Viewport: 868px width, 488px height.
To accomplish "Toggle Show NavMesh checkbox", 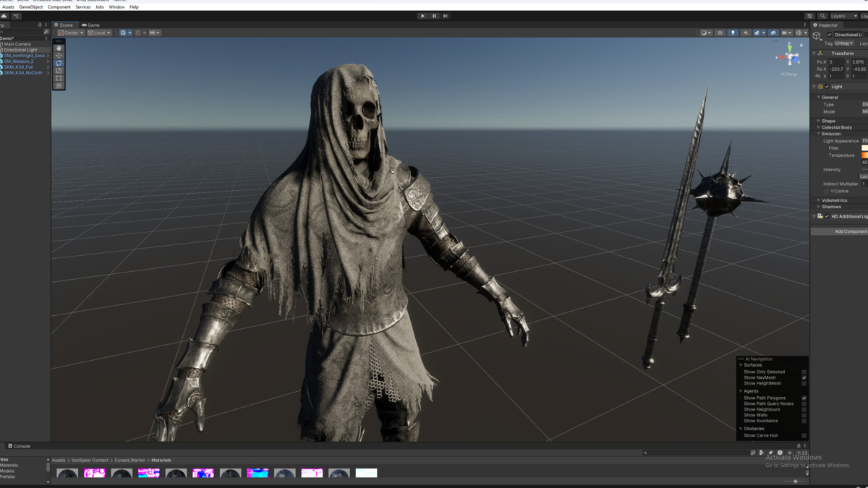I will coord(804,378).
